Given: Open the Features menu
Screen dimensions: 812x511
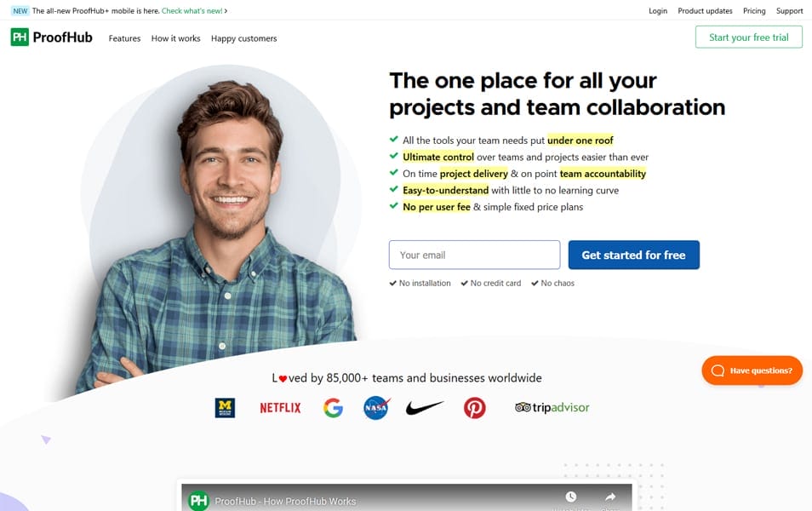Looking at the screenshot, I should pyautogui.click(x=124, y=38).
